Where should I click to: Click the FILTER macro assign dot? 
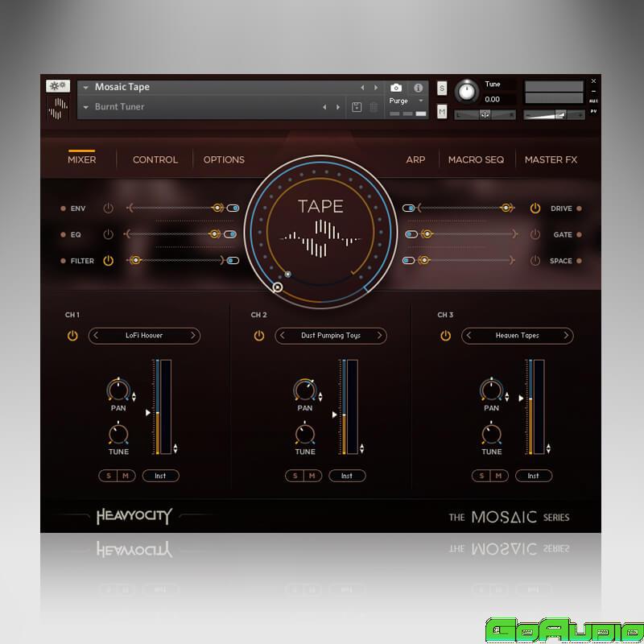point(63,261)
